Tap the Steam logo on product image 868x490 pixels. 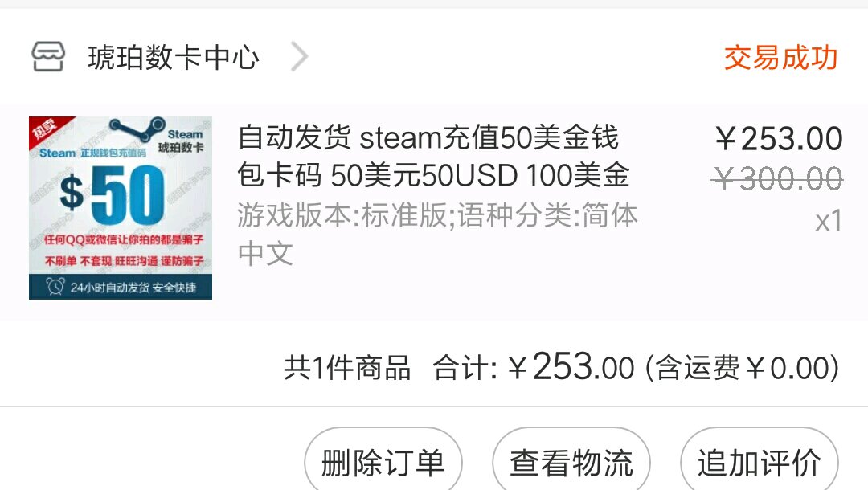(137, 130)
